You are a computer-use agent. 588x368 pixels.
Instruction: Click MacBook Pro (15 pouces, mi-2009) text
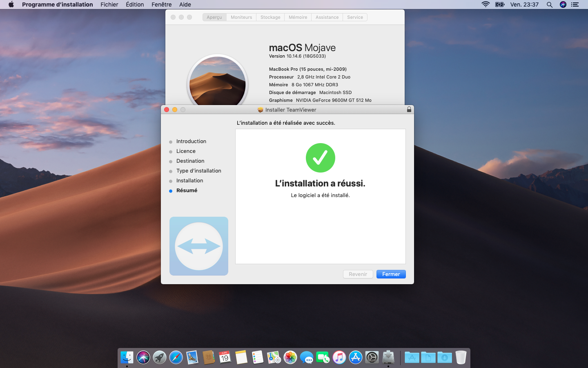(x=308, y=69)
